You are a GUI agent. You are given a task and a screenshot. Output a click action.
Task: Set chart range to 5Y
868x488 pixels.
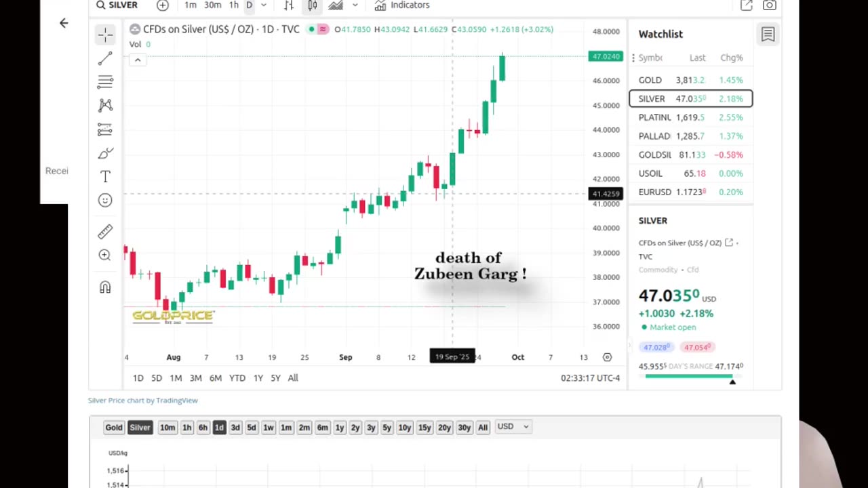click(x=275, y=378)
